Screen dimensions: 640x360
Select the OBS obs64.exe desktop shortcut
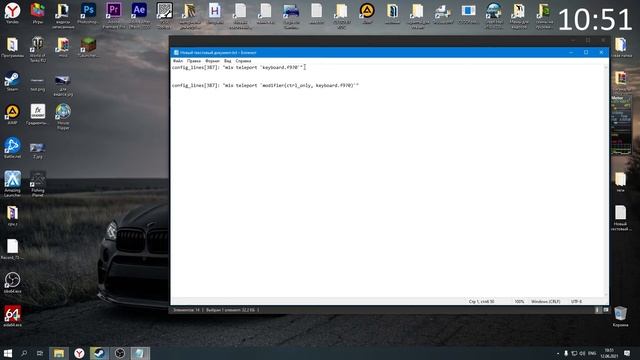[x=12, y=282]
